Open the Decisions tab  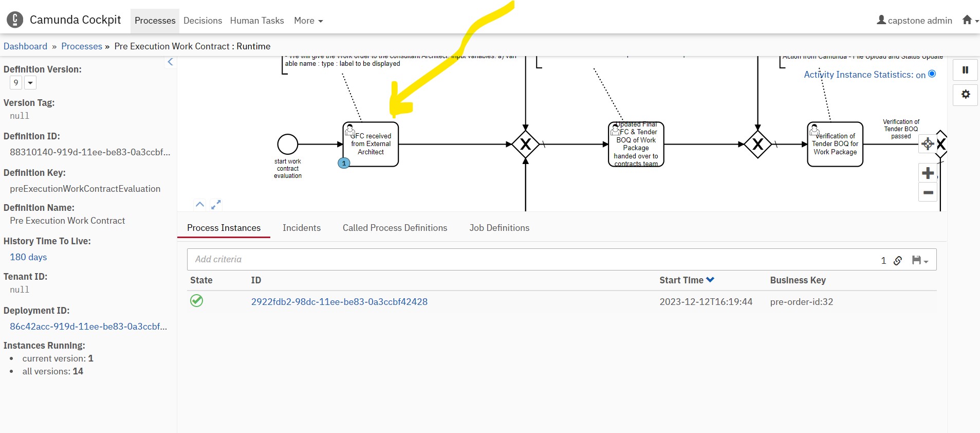coord(202,21)
